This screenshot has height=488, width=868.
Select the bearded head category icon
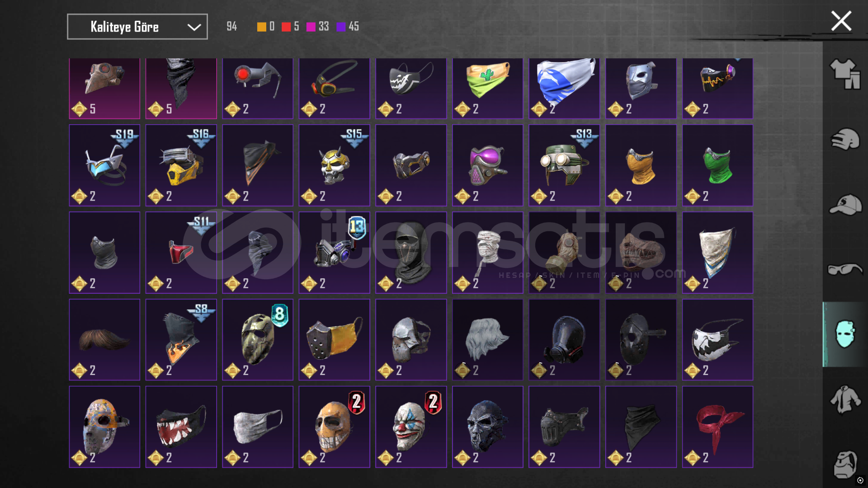(x=844, y=465)
